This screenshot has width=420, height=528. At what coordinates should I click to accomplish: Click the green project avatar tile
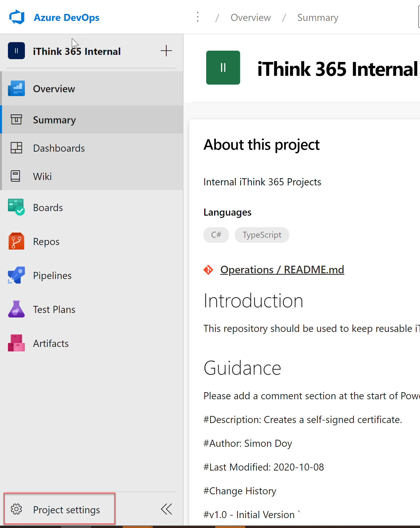click(x=223, y=68)
